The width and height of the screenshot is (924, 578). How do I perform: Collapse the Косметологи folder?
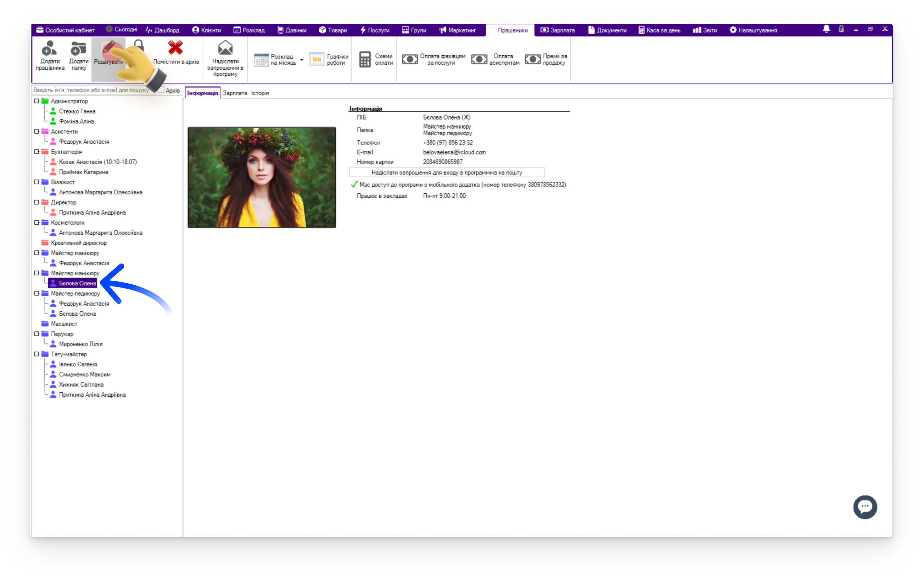(37, 223)
